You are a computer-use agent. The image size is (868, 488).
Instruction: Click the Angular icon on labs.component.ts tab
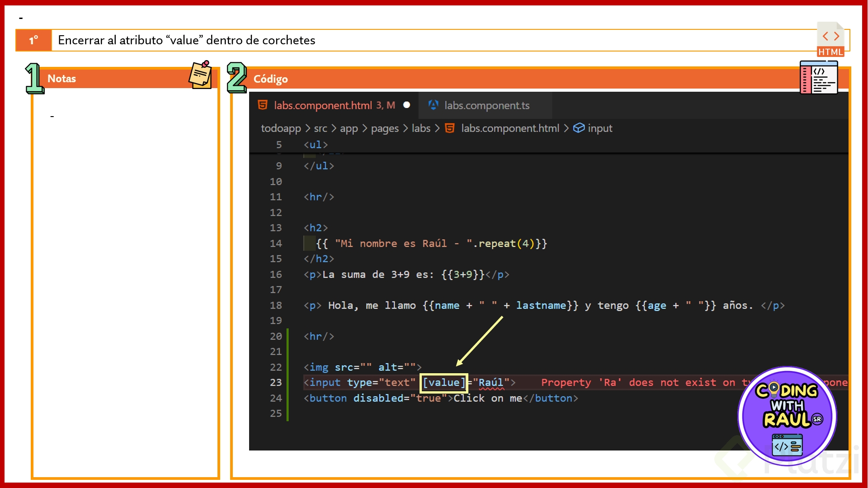click(433, 105)
